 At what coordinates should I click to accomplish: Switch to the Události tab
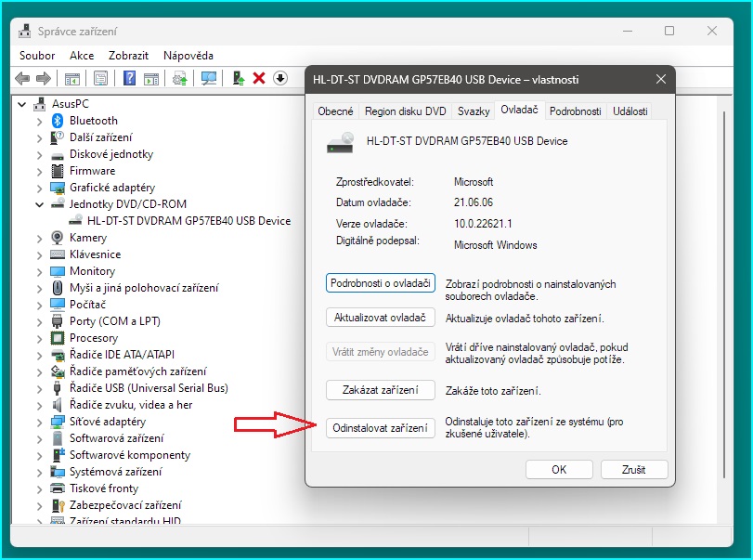630,111
